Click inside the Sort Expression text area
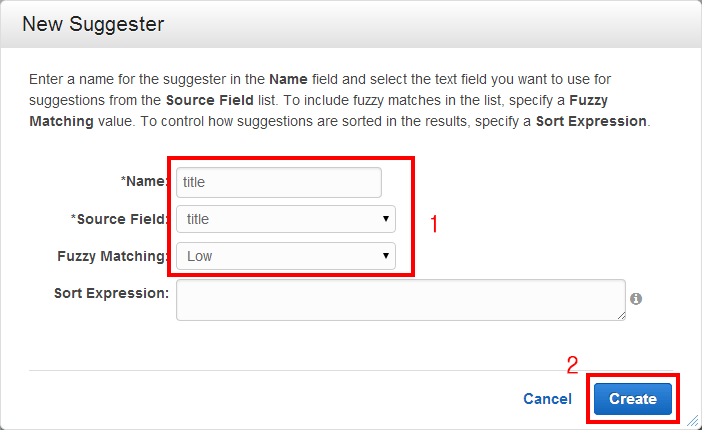This screenshot has width=702, height=430. [400, 300]
